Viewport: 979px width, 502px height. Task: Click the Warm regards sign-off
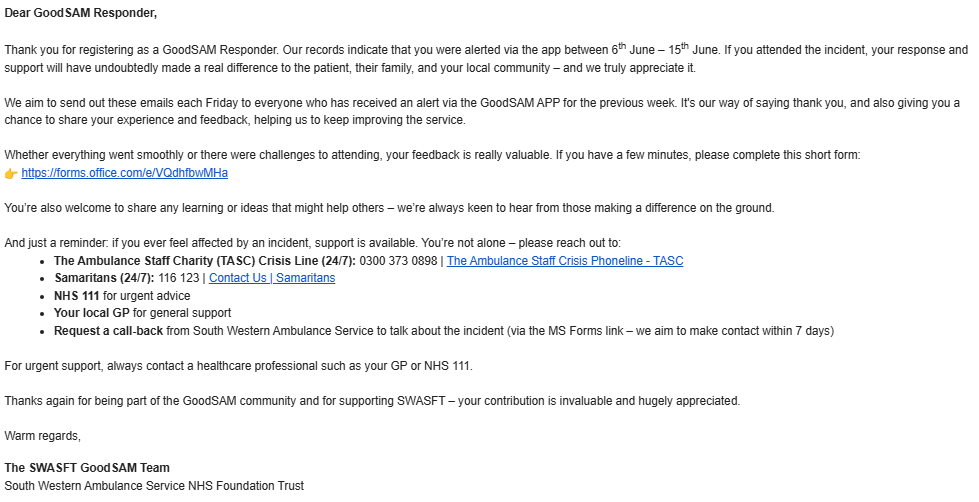coord(43,435)
